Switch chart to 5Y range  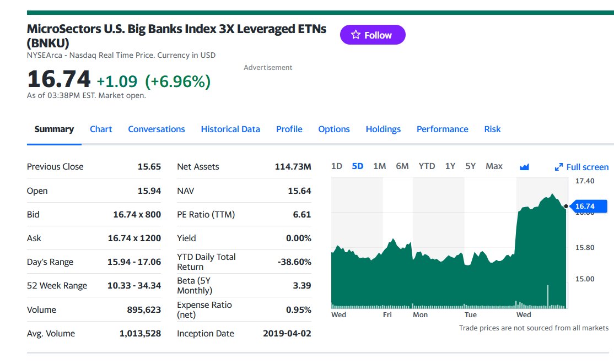click(x=470, y=166)
